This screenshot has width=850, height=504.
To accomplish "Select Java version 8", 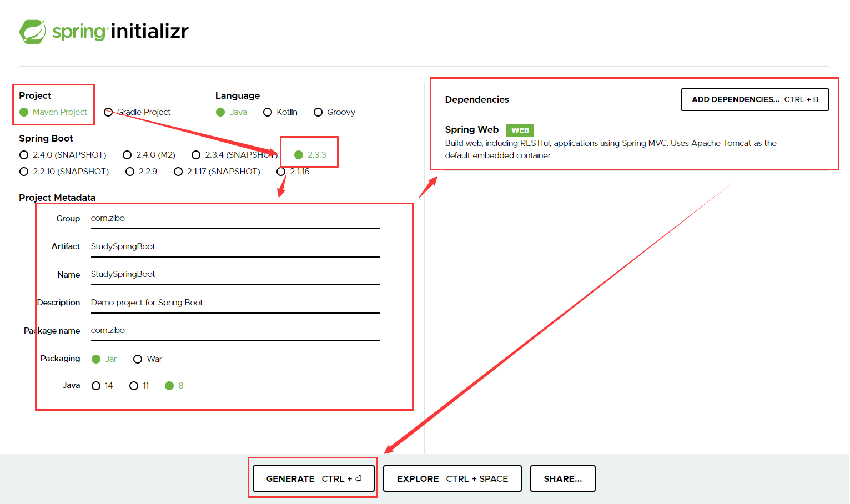I will 174,386.
